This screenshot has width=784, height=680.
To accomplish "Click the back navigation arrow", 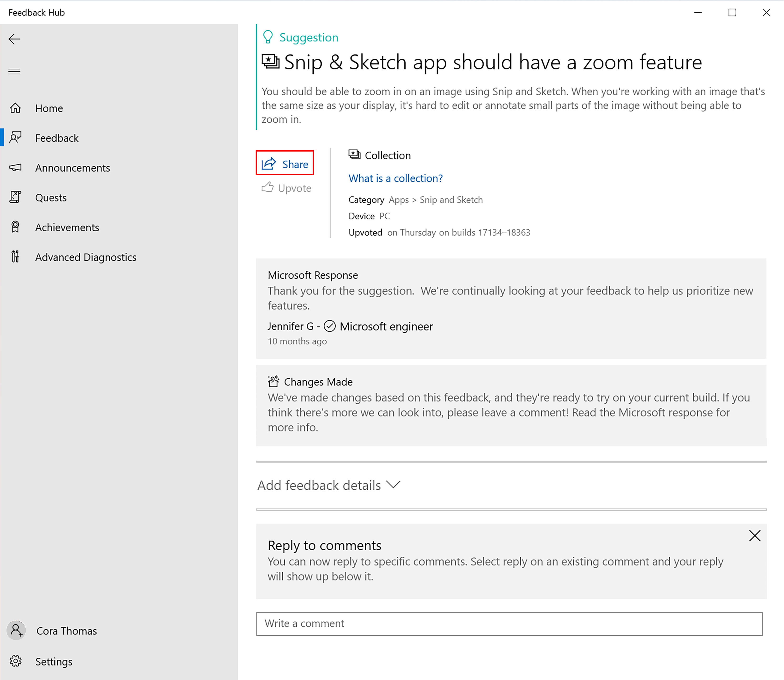I will (x=15, y=38).
